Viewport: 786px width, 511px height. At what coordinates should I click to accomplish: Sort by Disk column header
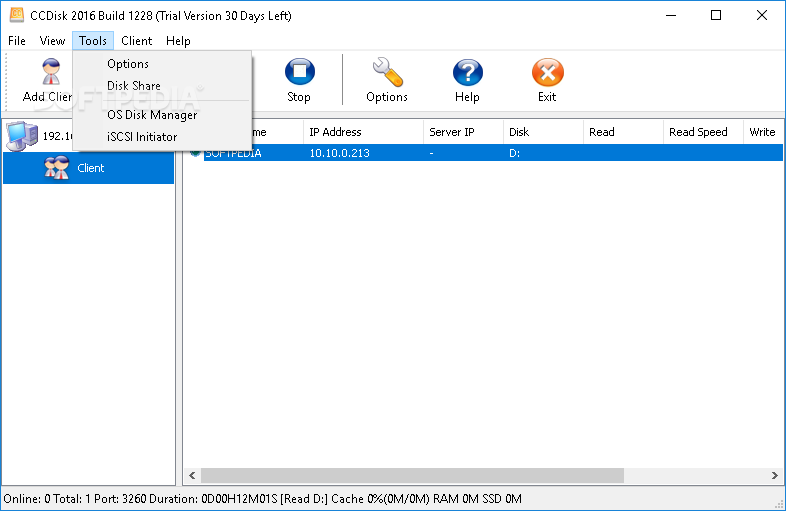pyautogui.click(x=543, y=132)
